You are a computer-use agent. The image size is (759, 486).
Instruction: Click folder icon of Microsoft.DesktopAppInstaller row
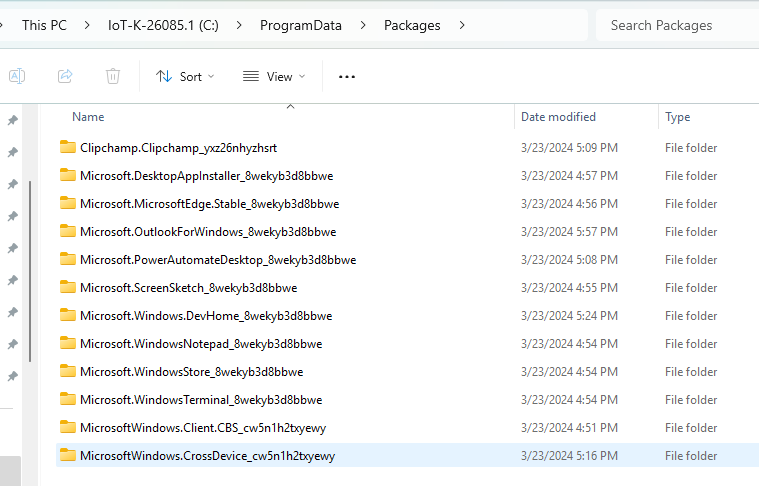tap(68, 175)
